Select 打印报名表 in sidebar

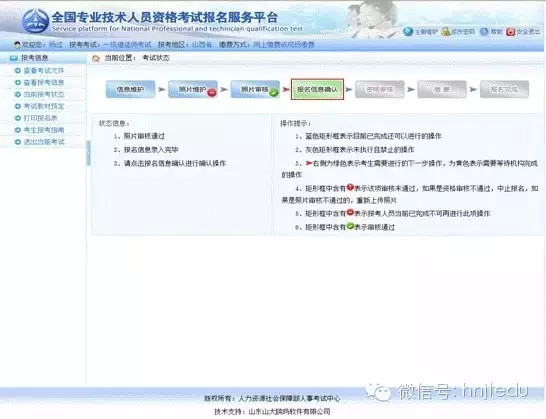coord(40,118)
